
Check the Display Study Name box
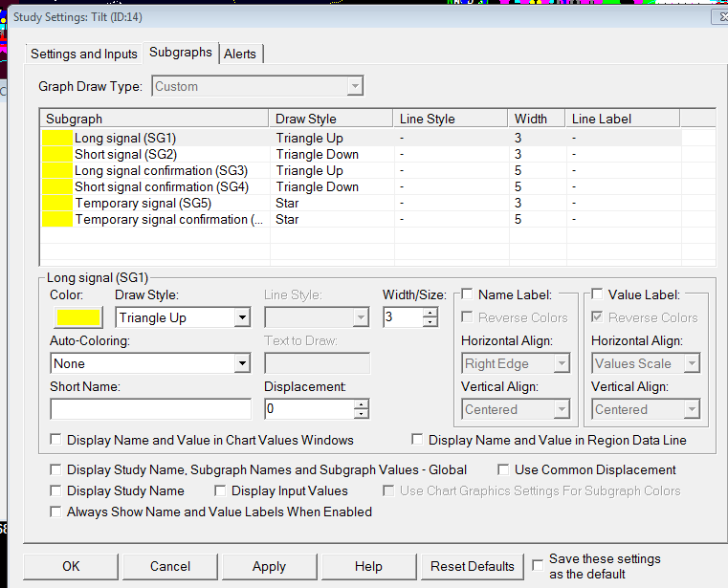(55, 490)
